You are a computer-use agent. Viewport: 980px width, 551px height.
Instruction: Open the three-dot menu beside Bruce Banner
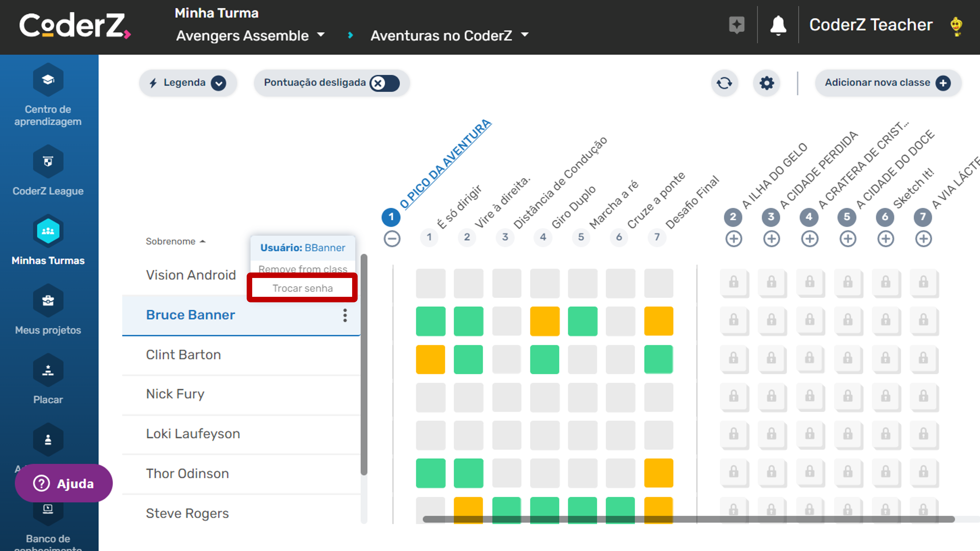pos(345,315)
